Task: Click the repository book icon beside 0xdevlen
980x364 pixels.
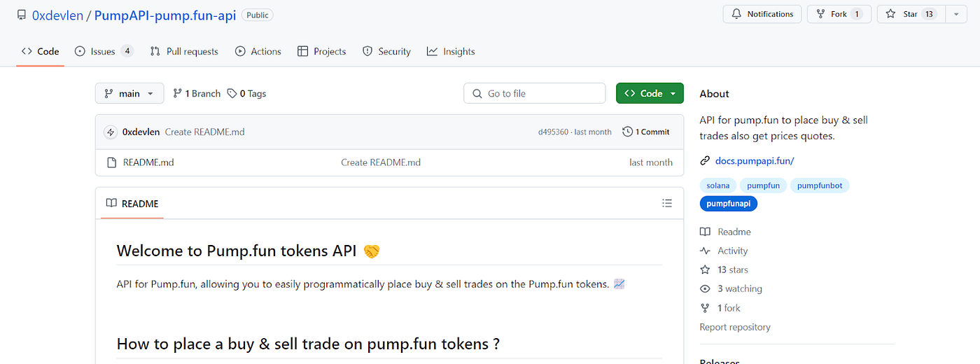Action: 22,15
